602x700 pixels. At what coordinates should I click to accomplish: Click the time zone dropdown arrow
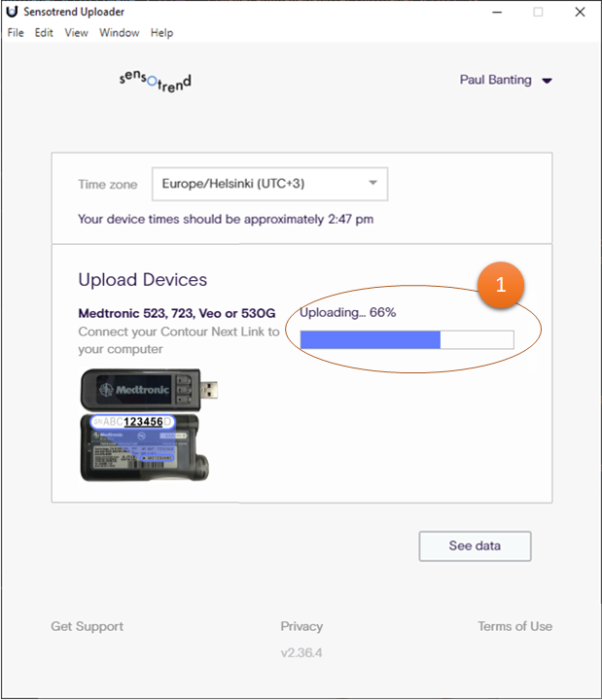pos(372,184)
